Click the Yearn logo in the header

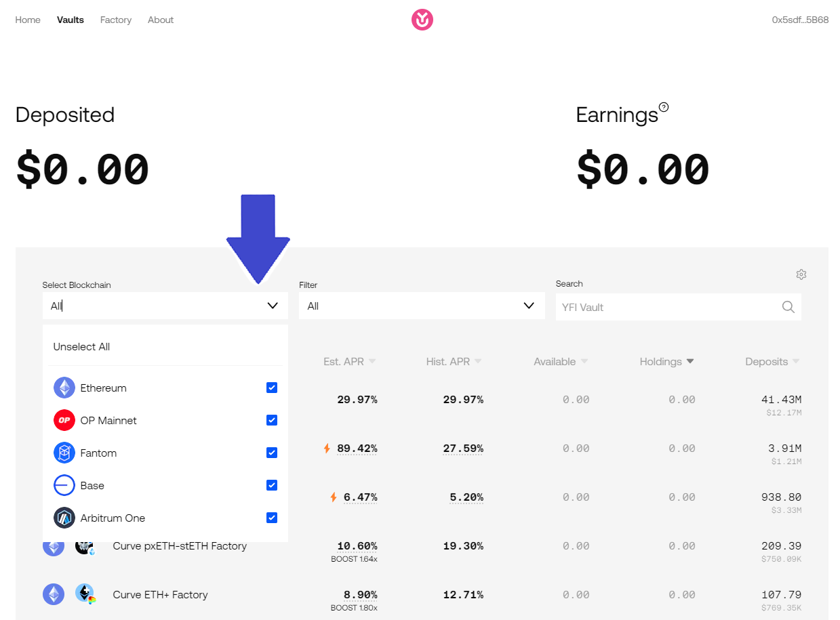(422, 20)
